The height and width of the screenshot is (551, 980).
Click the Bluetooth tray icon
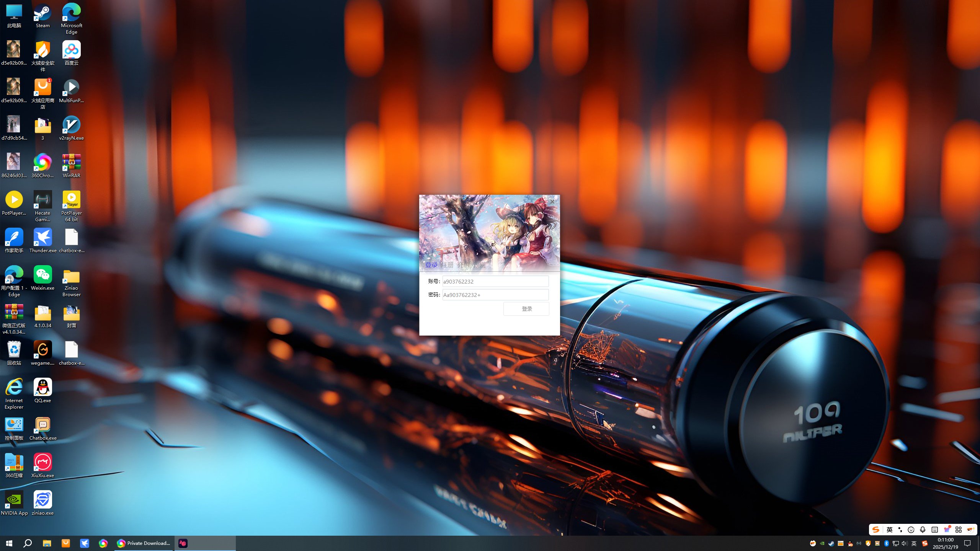coord(886,543)
